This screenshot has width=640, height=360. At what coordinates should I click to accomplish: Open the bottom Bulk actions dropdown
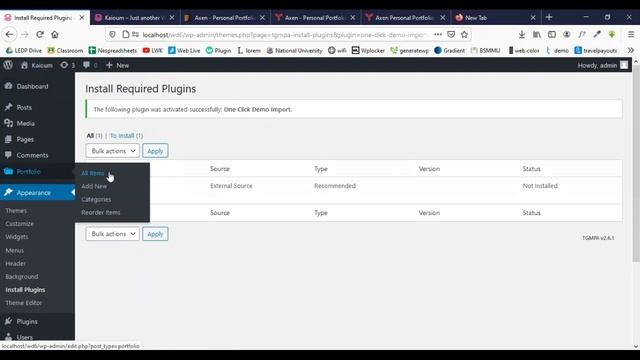pyautogui.click(x=113, y=234)
